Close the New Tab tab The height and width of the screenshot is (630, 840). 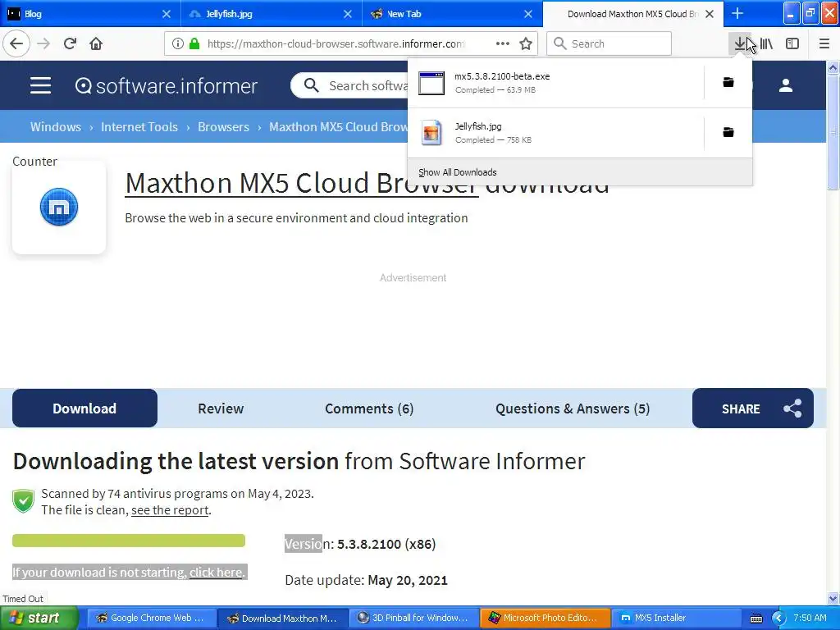tap(528, 14)
